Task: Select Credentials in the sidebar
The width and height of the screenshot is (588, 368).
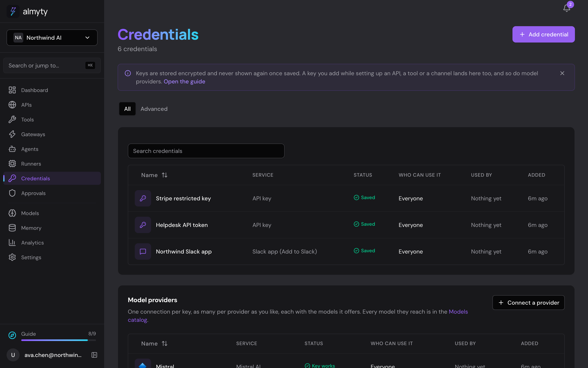Action: tap(52, 178)
